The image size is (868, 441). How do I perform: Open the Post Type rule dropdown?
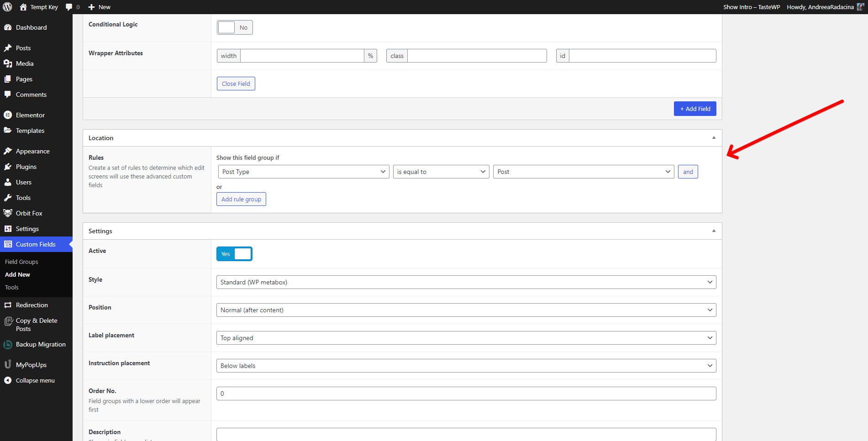coord(303,172)
